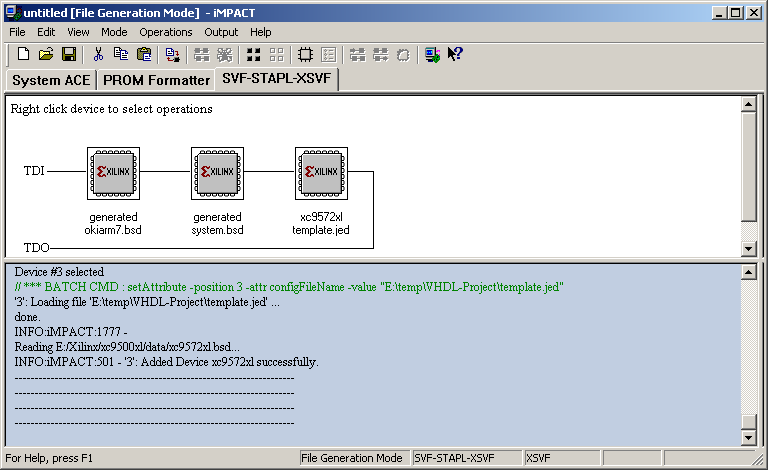Click the log pane scroll up arrow
Viewport: 768px width, 470px height.
click(748, 272)
